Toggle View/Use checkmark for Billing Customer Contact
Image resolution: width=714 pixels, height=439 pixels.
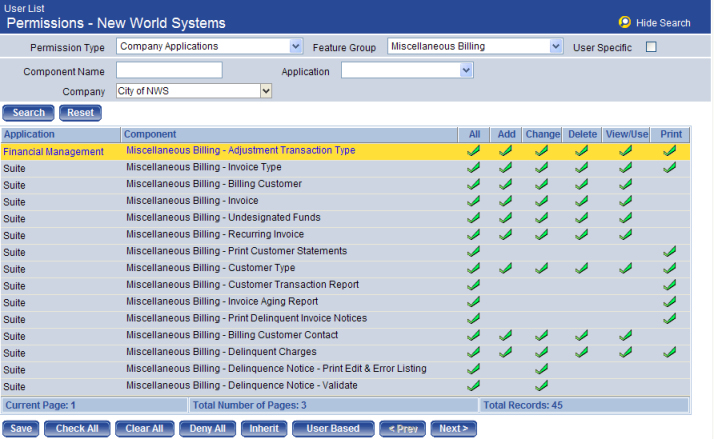pos(625,336)
